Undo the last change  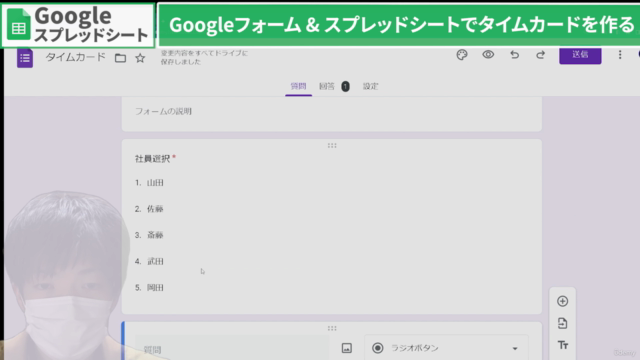pyautogui.click(x=514, y=54)
